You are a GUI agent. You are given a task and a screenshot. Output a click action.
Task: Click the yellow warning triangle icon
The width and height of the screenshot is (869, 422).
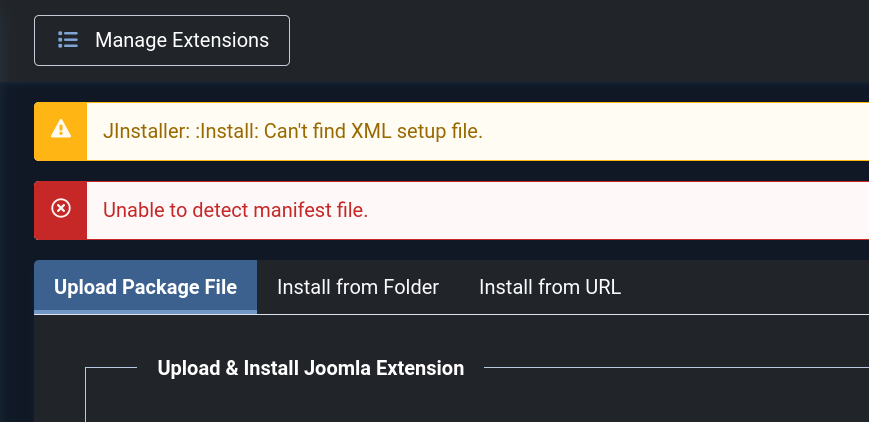click(61, 128)
